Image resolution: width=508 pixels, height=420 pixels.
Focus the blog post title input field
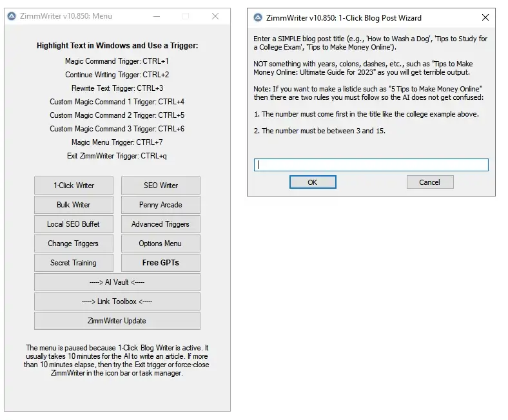click(x=371, y=165)
